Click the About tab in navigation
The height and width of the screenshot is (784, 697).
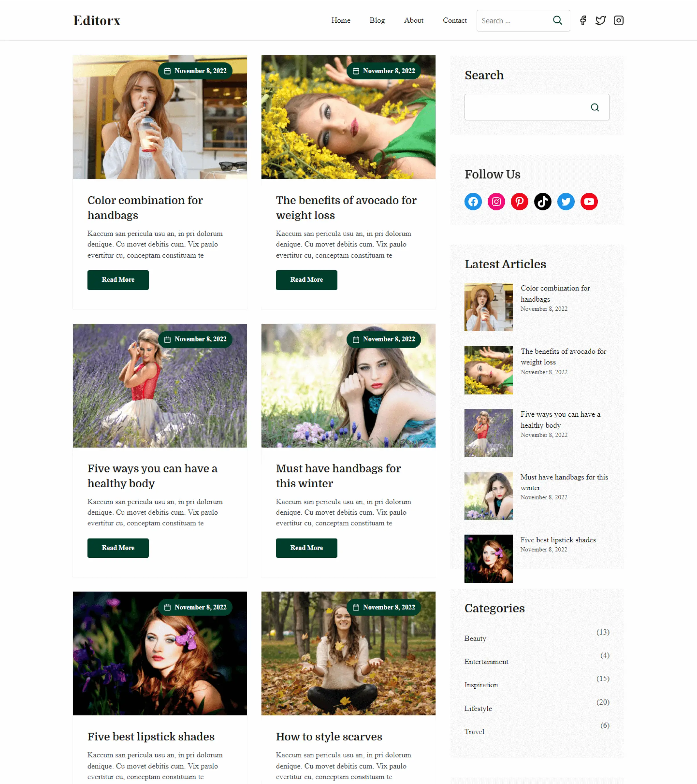click(x=413, y=20)
